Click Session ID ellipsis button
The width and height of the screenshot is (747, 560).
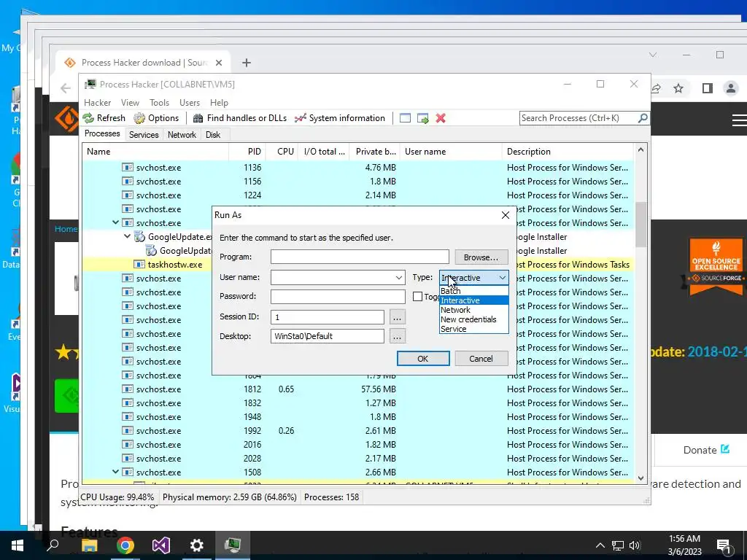pos(398,316)
